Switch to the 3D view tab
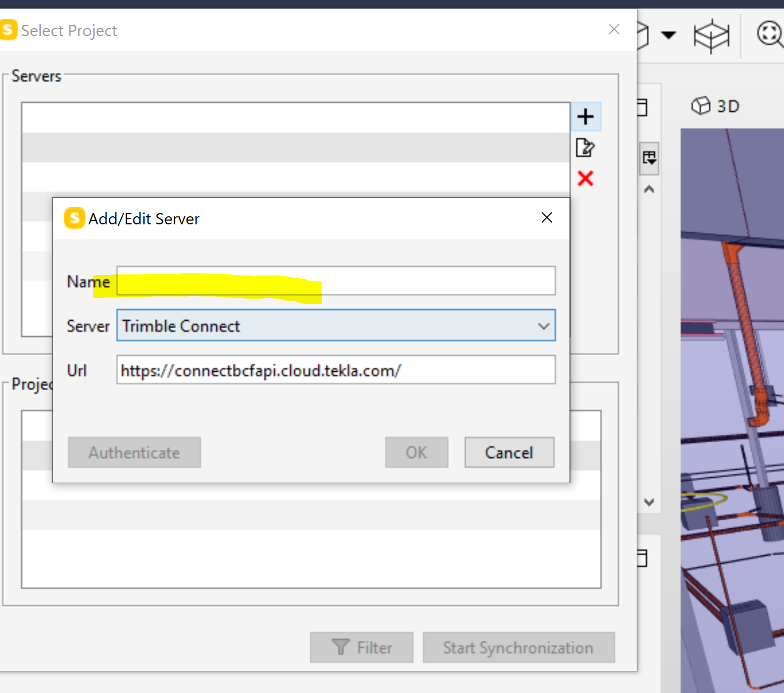The width and height of the screenshot is (784, 693). 716,106
